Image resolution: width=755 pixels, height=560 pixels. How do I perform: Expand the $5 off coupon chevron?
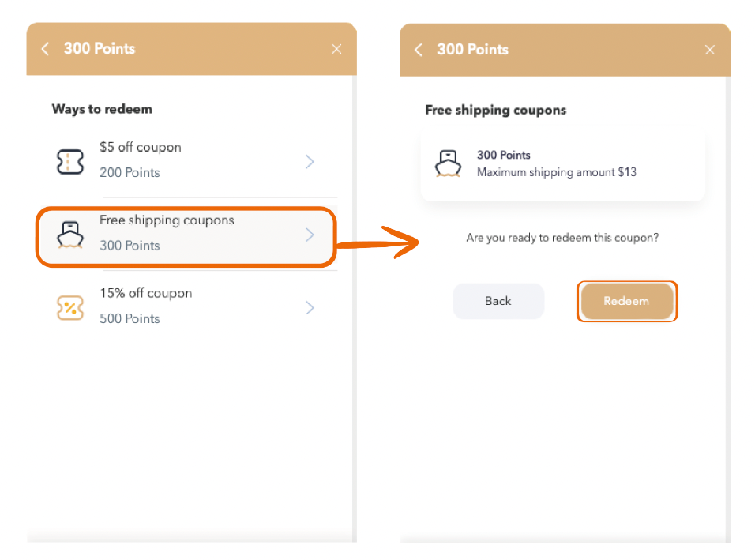point(310,162)
